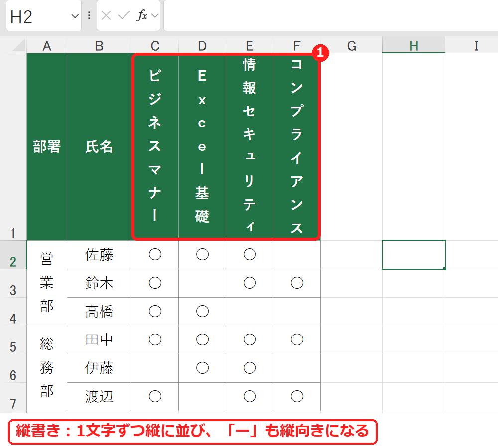This screenshot has width=498, height=448.
Task: Select column A header
Action: tap(47, 46)
